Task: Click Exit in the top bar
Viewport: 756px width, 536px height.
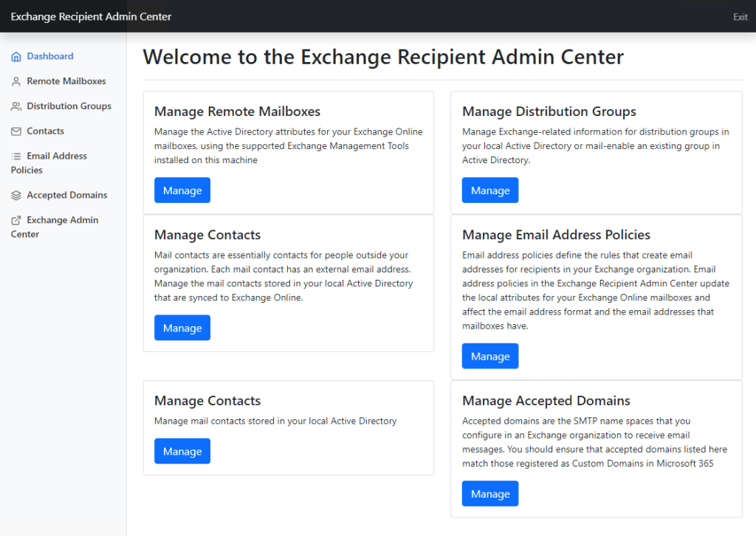Action: coord(740,17)
